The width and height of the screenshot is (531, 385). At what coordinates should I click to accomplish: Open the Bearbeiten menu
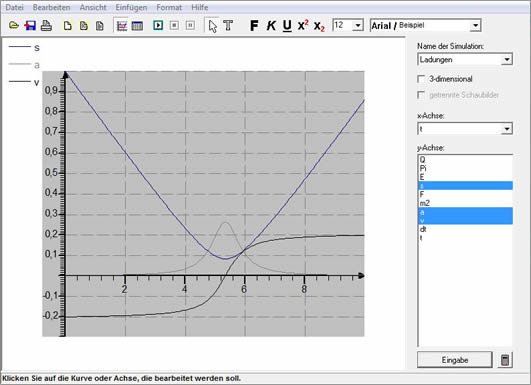[51, 7]
